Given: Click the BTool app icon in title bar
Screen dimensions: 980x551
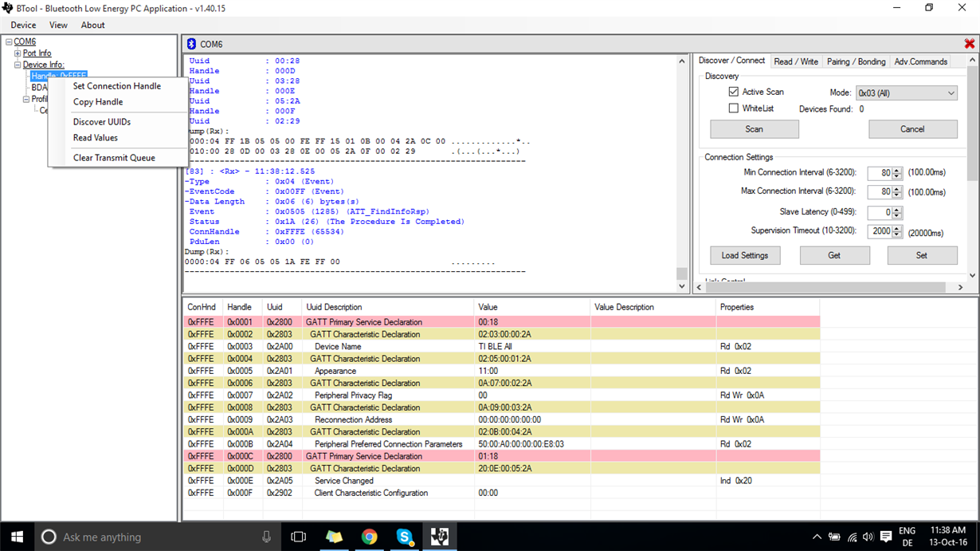Looking at the screenshot, I should point(8,8).
